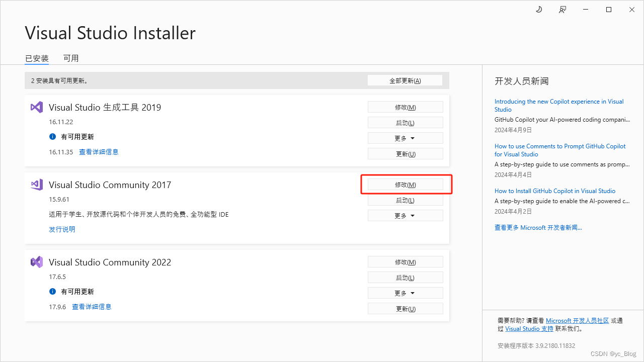Open the 发行说明 link for Community 2017
Viewport: 644px width, 362px height.
click(x=62, y=229)
